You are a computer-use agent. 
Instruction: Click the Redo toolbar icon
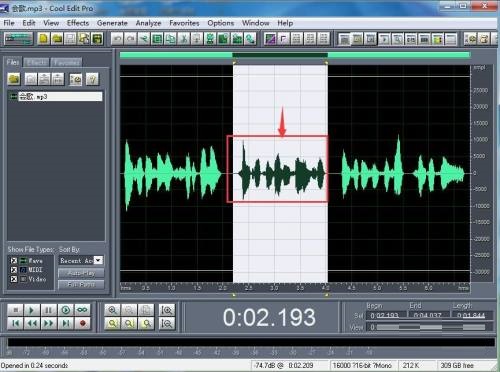[130, 39]
